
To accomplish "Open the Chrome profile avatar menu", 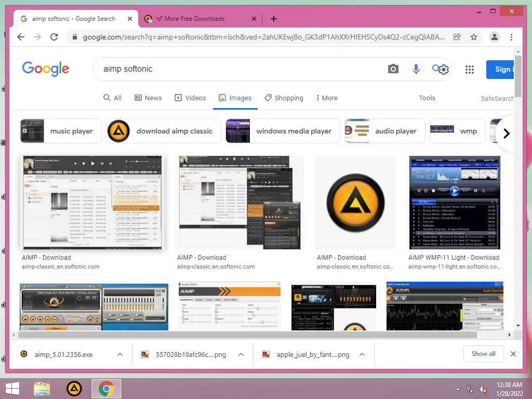I will pyautogui.click(x=495, y=37).
